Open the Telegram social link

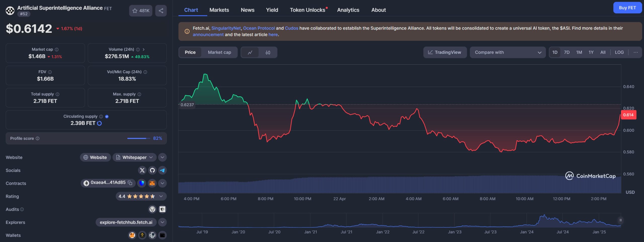[162, 170]
